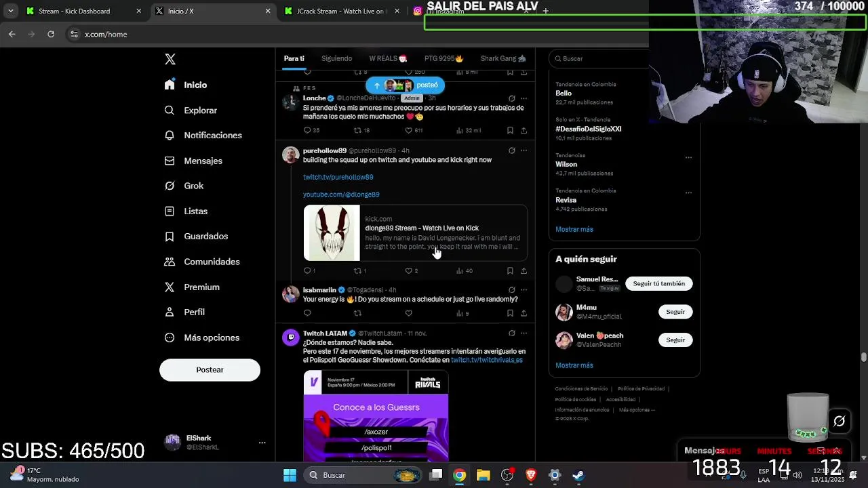868x488 pixels.
Task: Open more options on purehollow89's post
Action: (524, 150)
